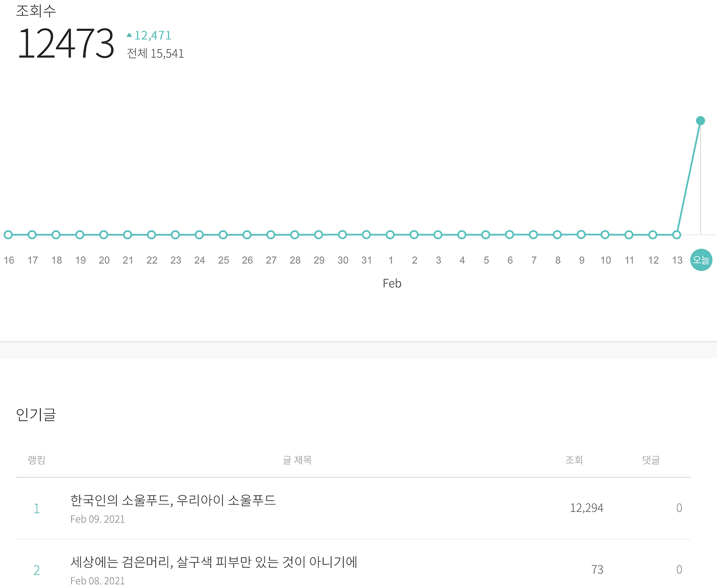The height and width of the screenshot is (588, 717).
Task: Select the Jan 31 data point on the chart
Action: point(367,234)
